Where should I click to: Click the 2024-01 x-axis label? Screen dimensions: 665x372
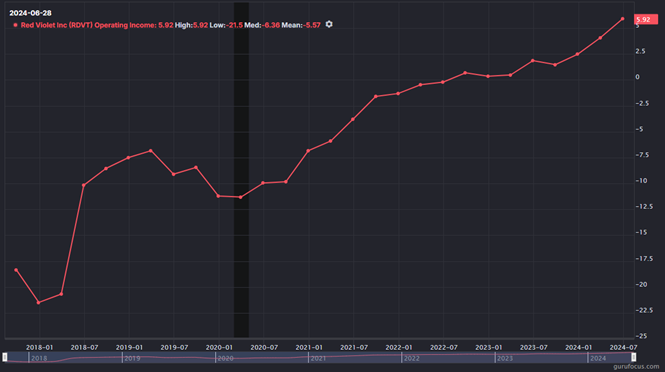[578, 347]
